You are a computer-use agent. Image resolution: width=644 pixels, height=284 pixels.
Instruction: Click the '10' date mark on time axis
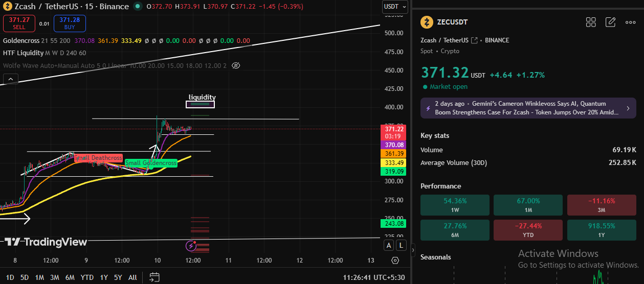click(x=157, y=261)
